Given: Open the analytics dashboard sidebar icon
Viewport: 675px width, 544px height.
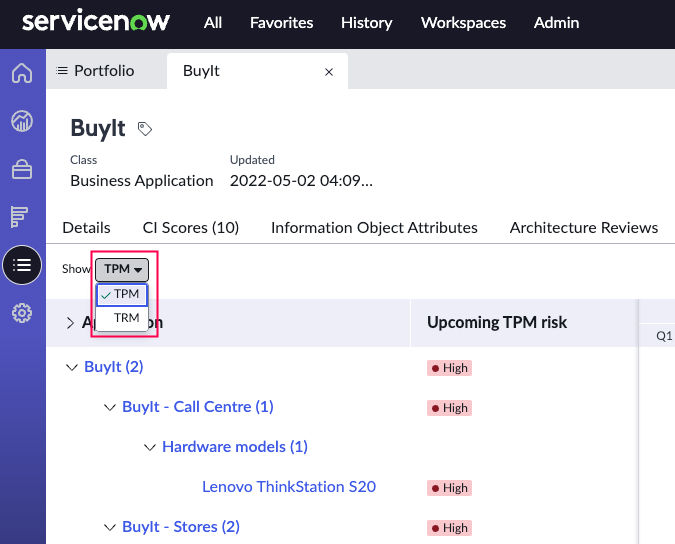Looking at the screenshot, I should tap(22, 121).
